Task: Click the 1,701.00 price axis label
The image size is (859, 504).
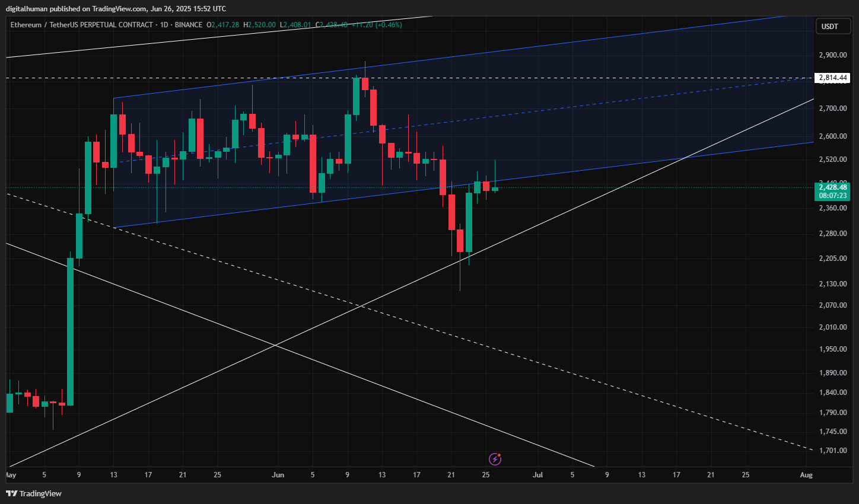Action: point(832,451)
